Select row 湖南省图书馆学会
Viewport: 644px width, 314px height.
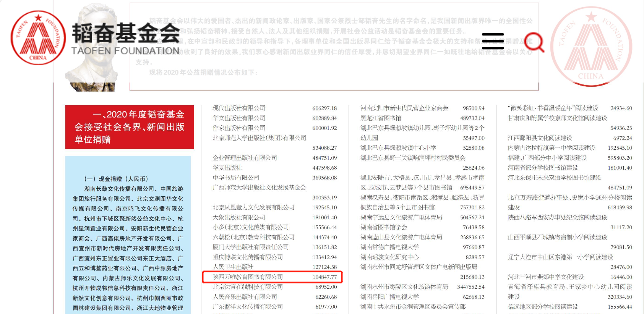[x=422, y=227]
